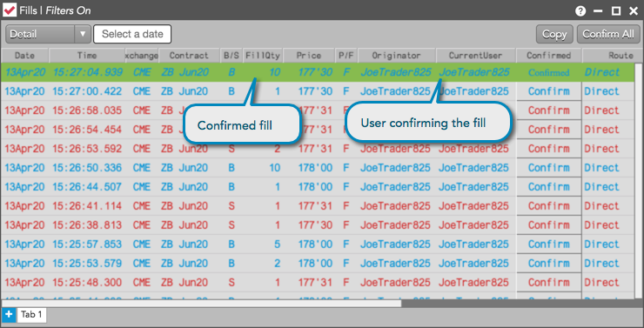
Task: Click Originator JoeTrader825 in 15:26:44.507 row
Action: pos(395,187)
